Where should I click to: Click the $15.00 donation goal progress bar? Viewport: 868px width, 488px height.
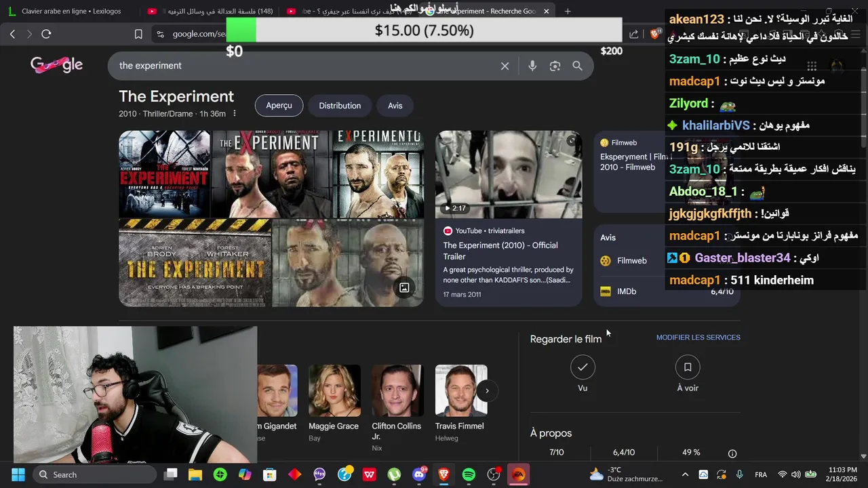click(424, 30)
